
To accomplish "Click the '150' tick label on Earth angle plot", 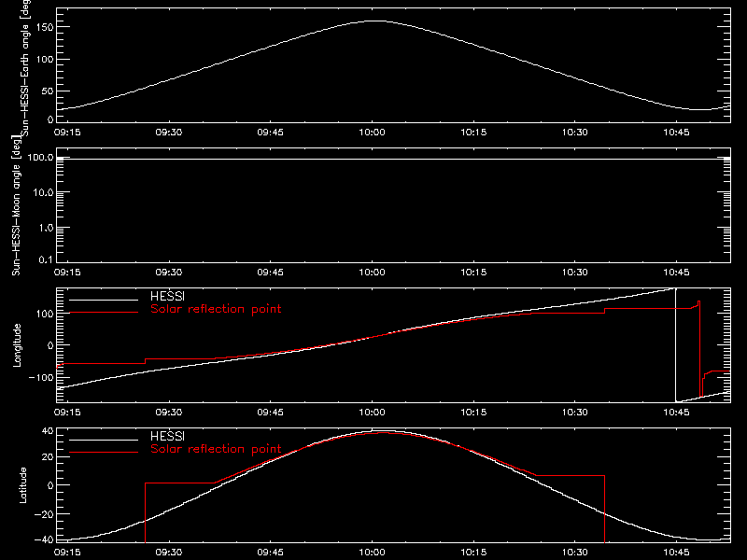I will (45, 27).
